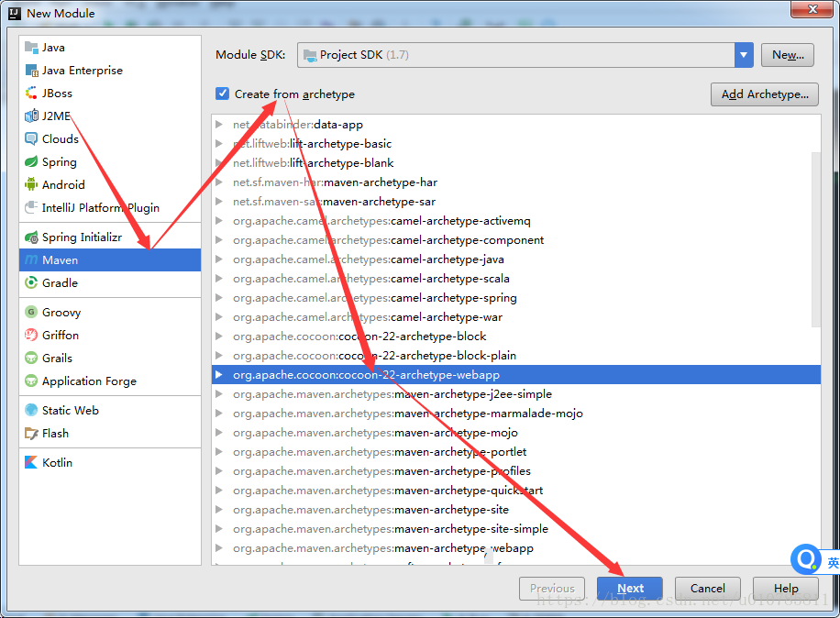
Task: Select the Grails icon
Action: coord(31,358)
